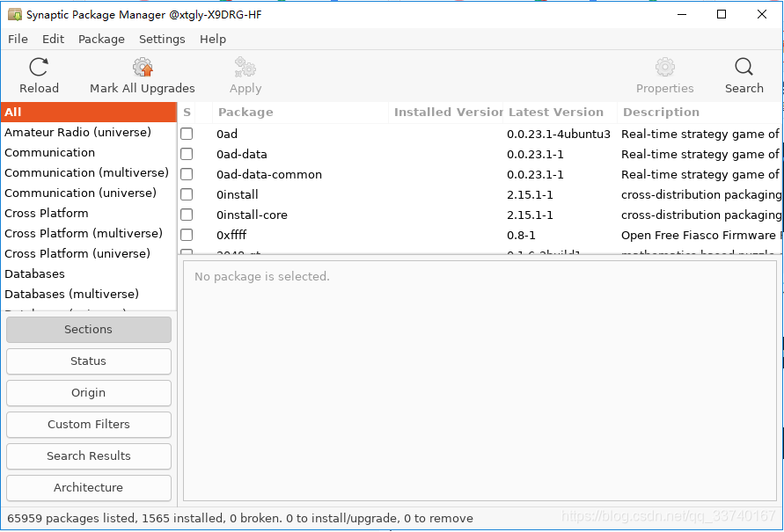Click the 0.8-1 version cell
This screenshot has height=532, width=784.
point(521,236)
